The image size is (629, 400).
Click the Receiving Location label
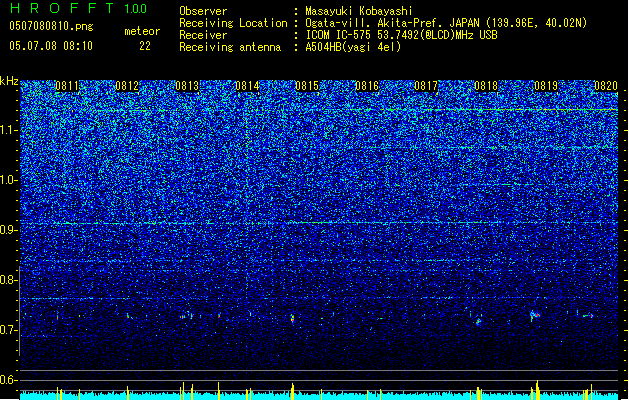[233, 23]
